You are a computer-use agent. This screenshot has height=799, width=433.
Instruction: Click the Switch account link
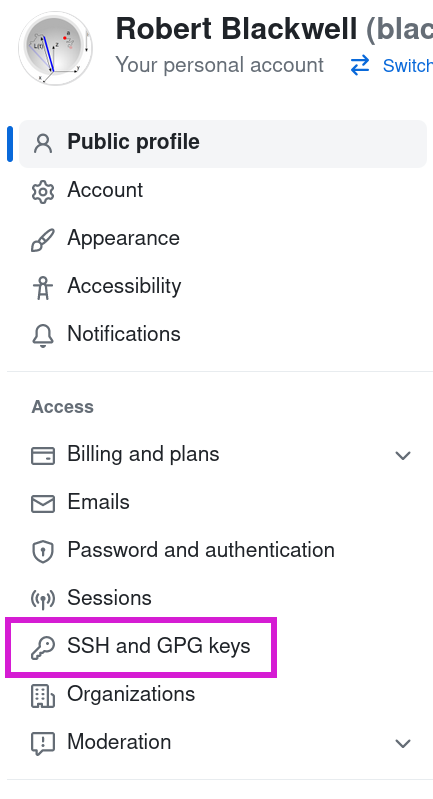[x=391, y=65]
